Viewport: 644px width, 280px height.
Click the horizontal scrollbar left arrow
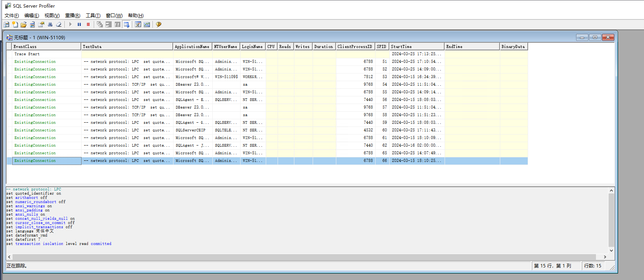pyautogui.click(x=9, y=257)
